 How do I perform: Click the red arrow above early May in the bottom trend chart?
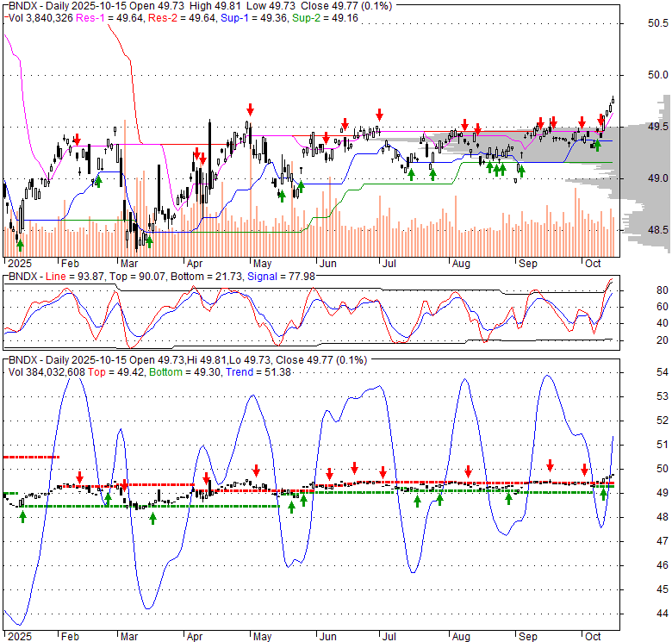pos(256,471)
